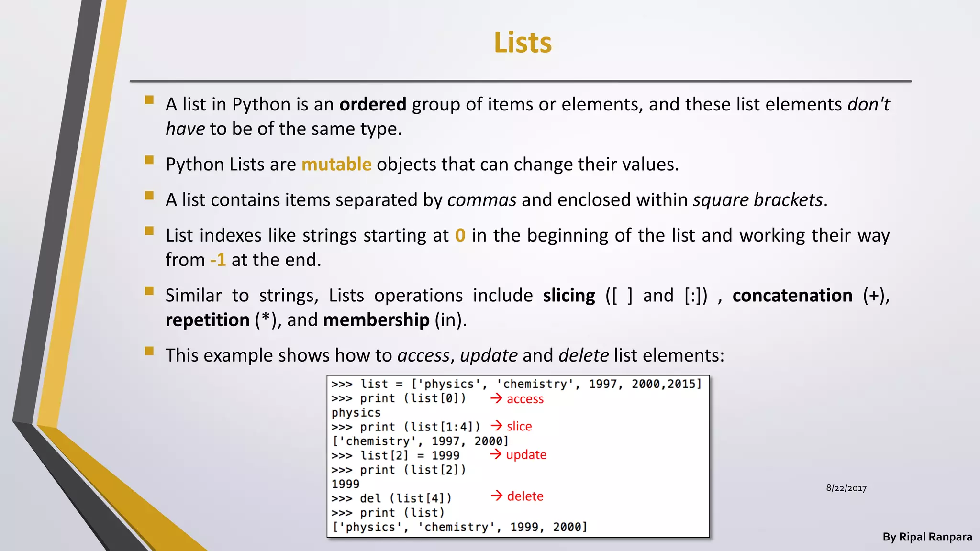Click the bold word 'concatenation'
Screen dimensions: 980x551
click(792, 296)
